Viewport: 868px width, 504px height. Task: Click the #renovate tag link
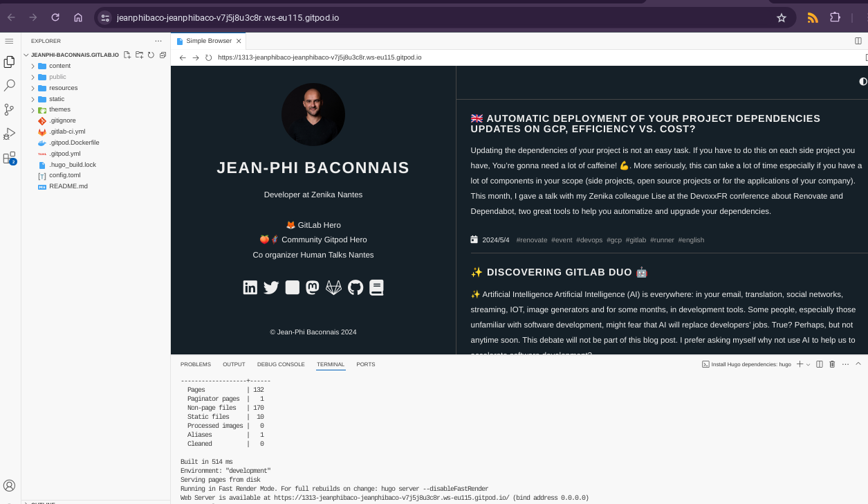[531, 240]
